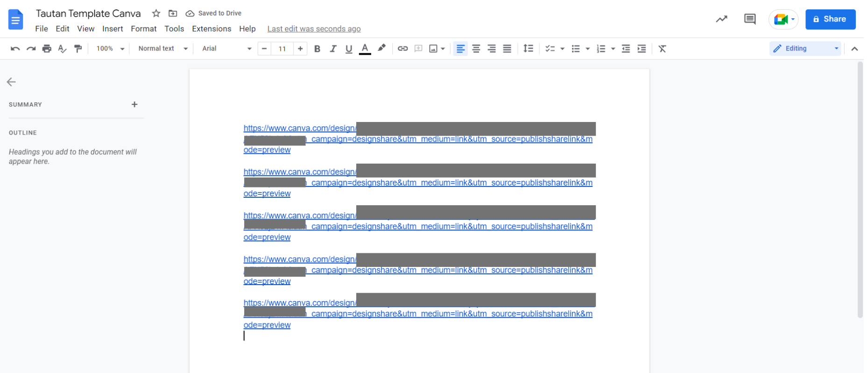Increase the paragraph indent
The width and height of the screenshot is (868, 373).
pyautogui.click(x=642, y=49)
